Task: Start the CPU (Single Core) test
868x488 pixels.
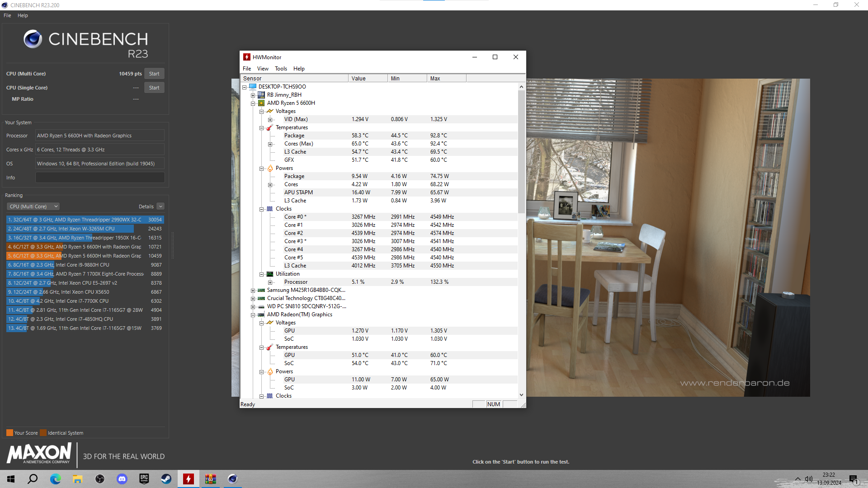Action: 154,88
